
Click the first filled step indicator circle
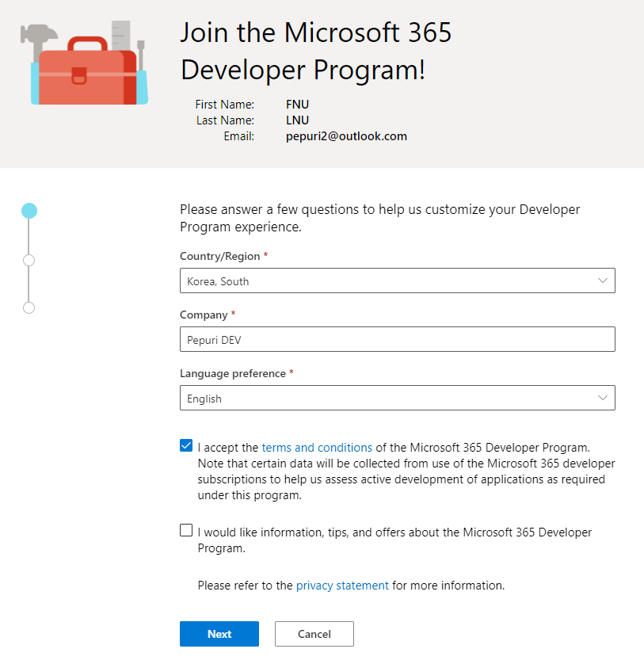(29, 211)
